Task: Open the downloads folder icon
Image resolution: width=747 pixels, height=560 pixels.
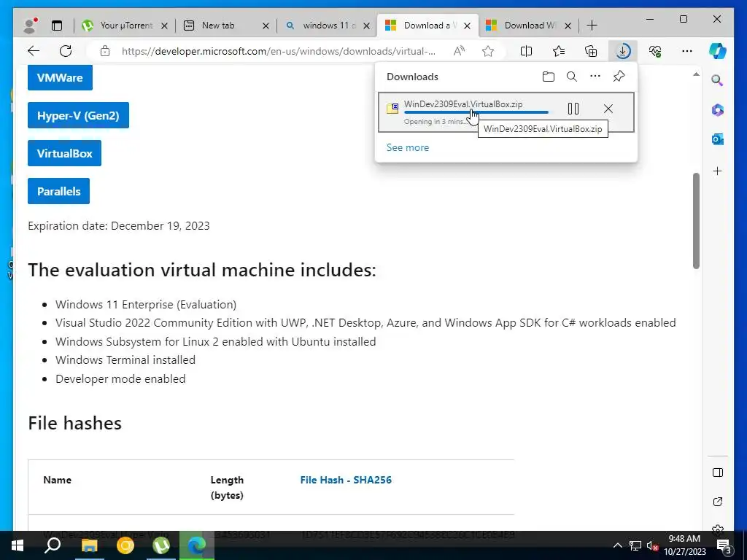Action: 549,77
